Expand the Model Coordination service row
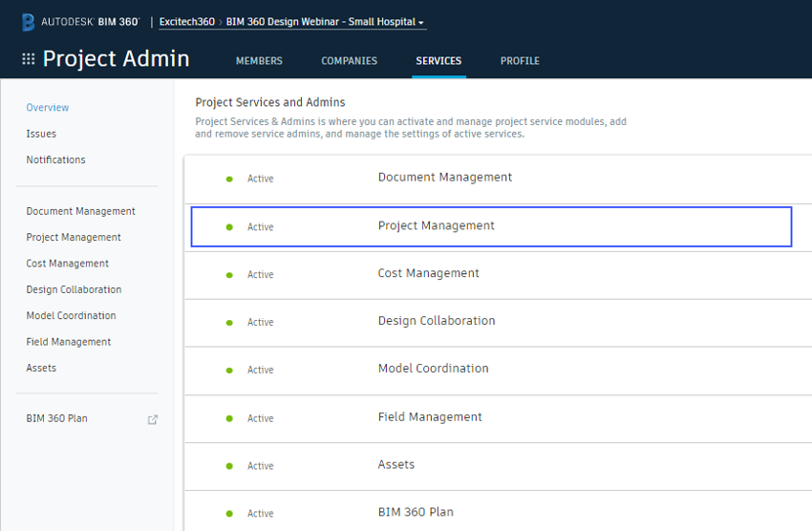Image resolution: width=812 pixels, height=531 pixels. point(498,371)
